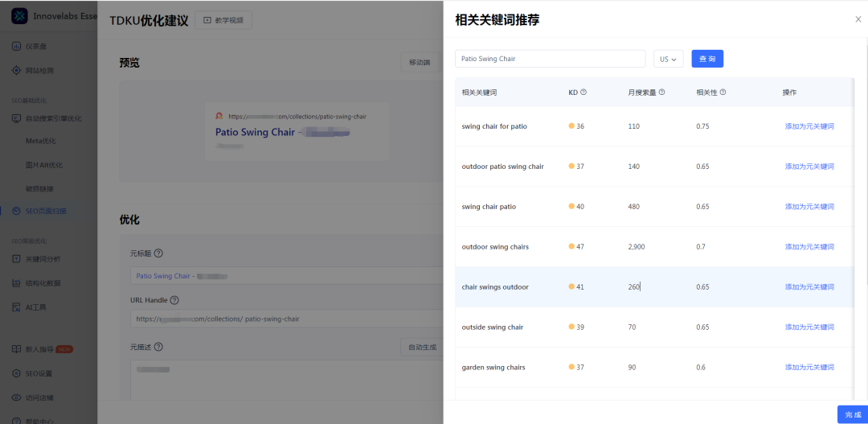Close the 相关关键词推荐 panel
Screen dimensions: 868x424
858,19
